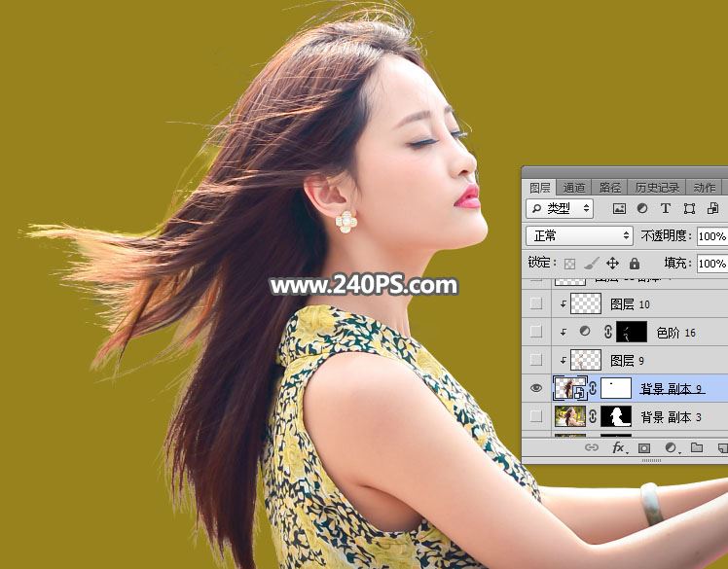
Task: Select the 图层 9 thumbnail
Action: point(586,360)
